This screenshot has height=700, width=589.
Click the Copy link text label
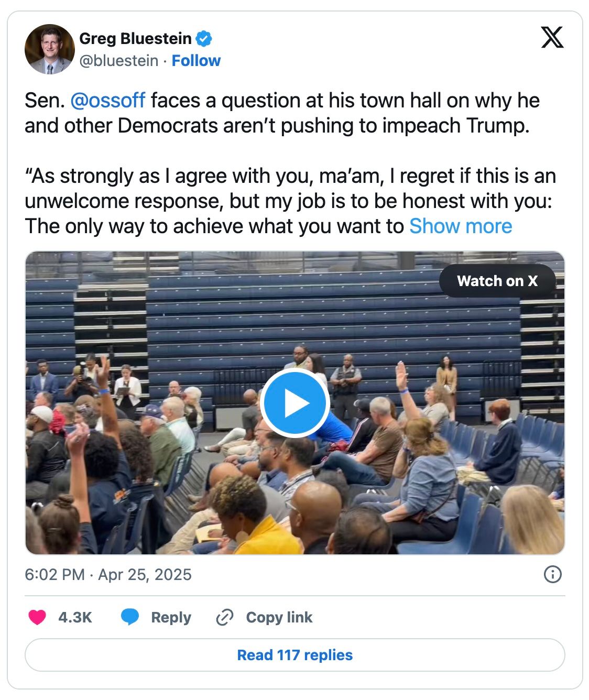click(279, 617)
